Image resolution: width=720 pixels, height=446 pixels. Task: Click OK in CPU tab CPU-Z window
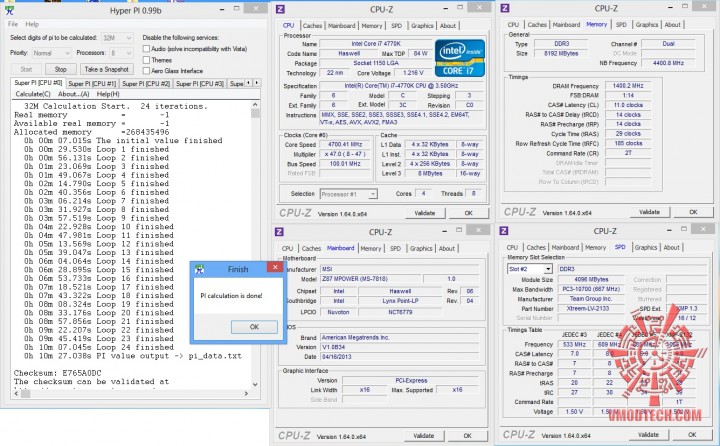(468, 213)
